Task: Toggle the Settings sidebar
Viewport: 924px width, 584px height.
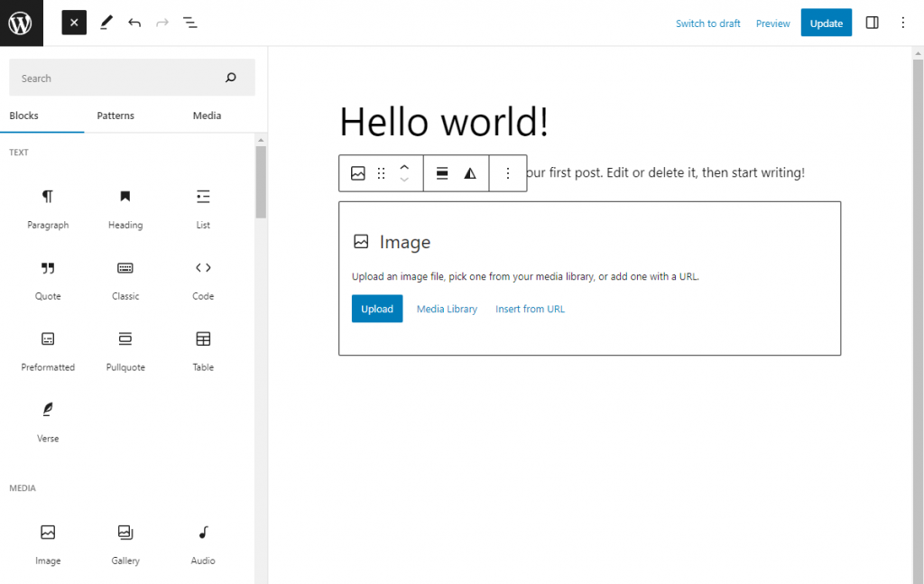Action: [x=872, y=23]
